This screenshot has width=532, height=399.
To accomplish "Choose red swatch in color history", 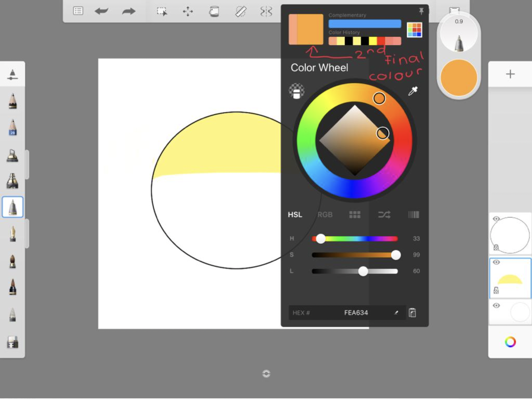I will pos(381,41).
